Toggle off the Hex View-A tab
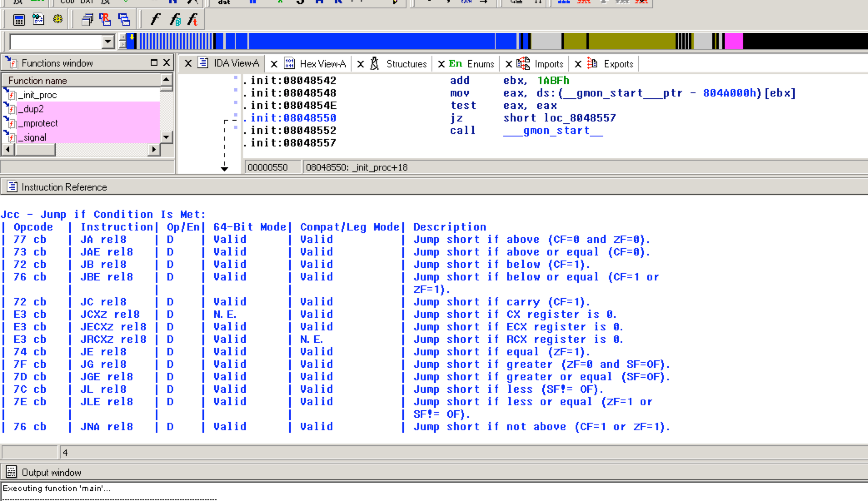 (274, 64)
